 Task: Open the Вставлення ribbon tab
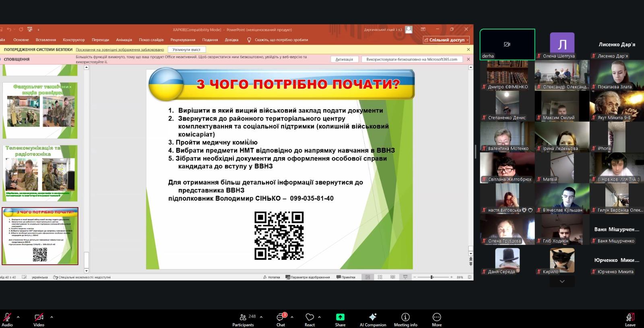pyautogui.click(x=45, y=40)
